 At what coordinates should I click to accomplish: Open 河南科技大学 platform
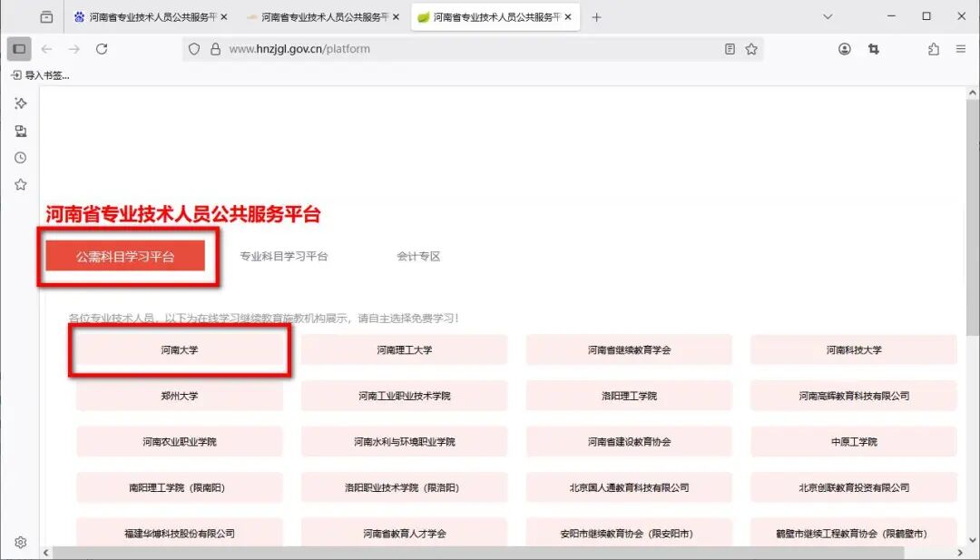point(854,350)
